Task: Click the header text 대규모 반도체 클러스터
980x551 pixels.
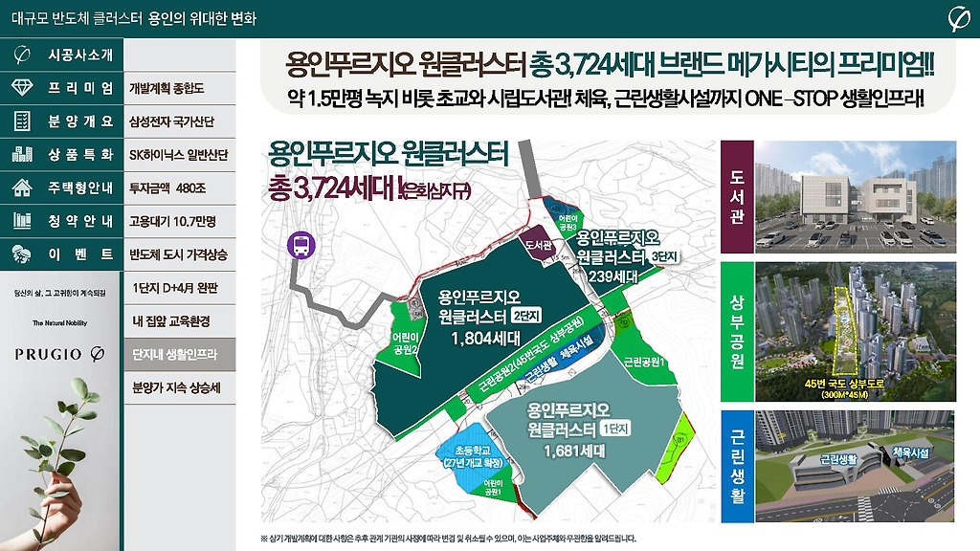Action: click(77, 18)
